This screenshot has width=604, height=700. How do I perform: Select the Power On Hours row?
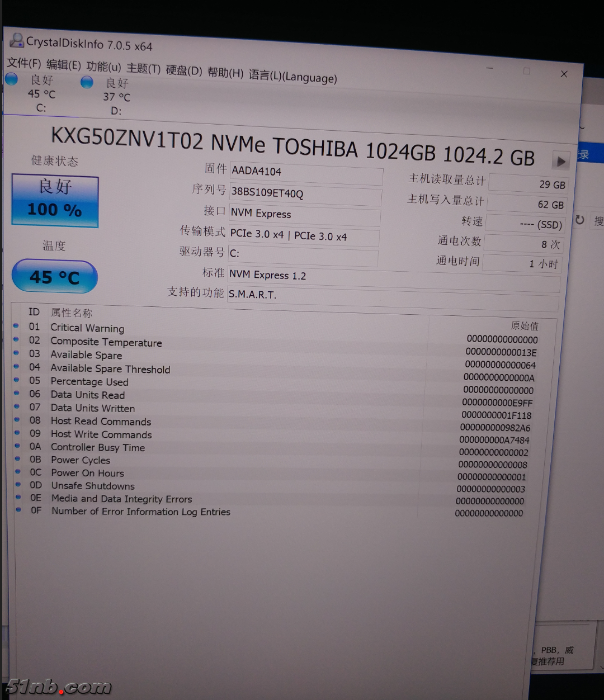click(x=269, y=474)
